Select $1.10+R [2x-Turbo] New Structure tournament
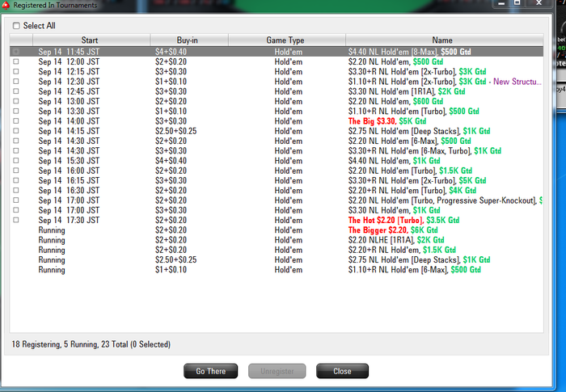The height and width of the screenshot is (392, 566). point(277,82)
